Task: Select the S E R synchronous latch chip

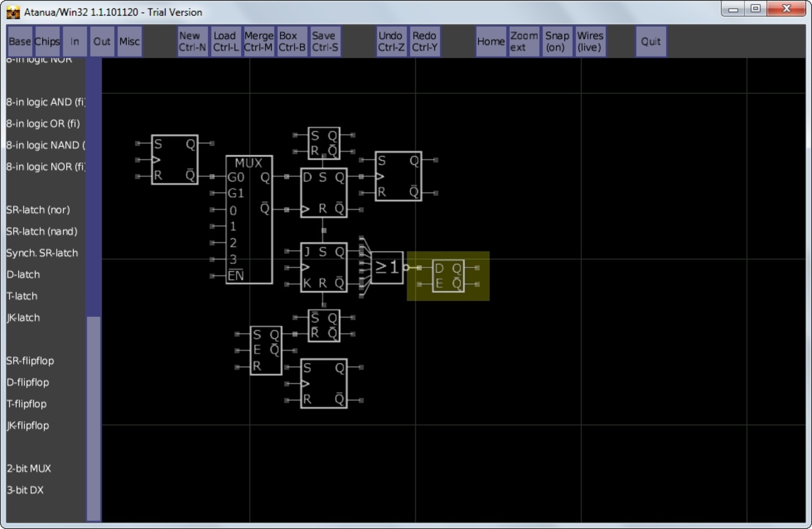Action: pyautogui.click(x=266, y=350)
